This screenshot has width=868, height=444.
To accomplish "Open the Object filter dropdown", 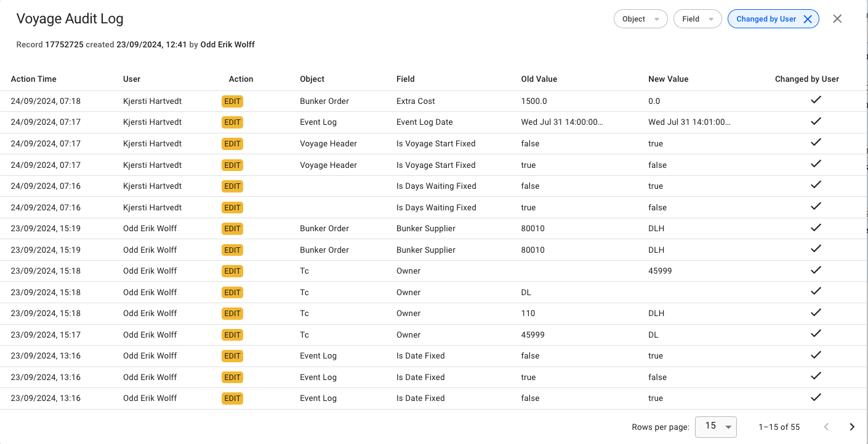I will pos(640,19).
